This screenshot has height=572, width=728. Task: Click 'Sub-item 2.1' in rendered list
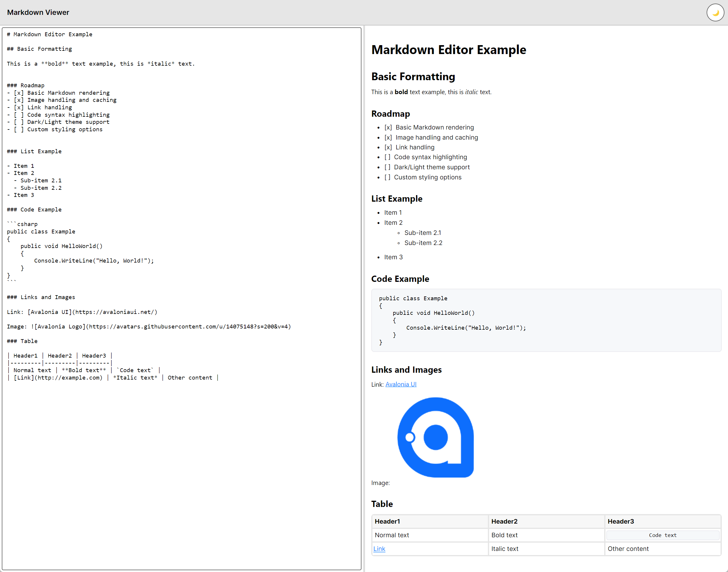coord(422,233)
